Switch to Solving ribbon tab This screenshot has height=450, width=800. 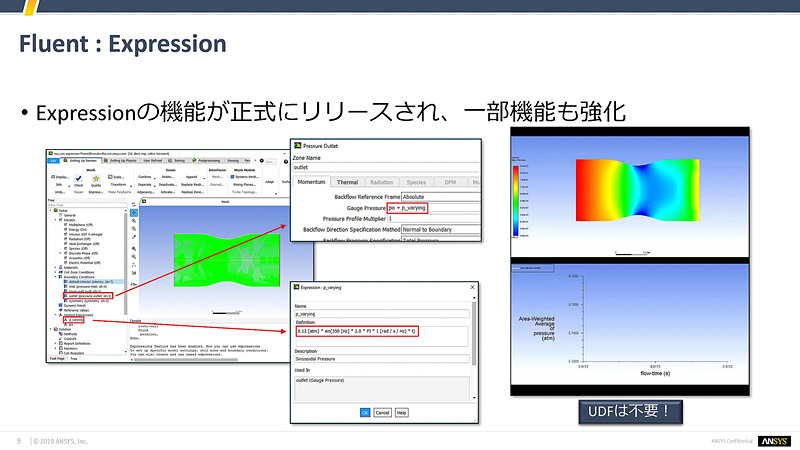tap(177, 161)
